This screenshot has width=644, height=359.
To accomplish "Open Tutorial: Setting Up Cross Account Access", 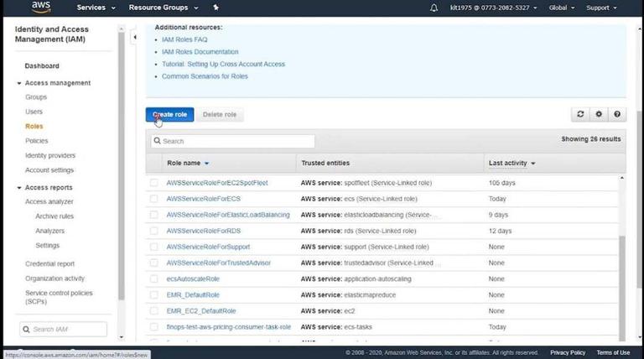I will 223,64.
